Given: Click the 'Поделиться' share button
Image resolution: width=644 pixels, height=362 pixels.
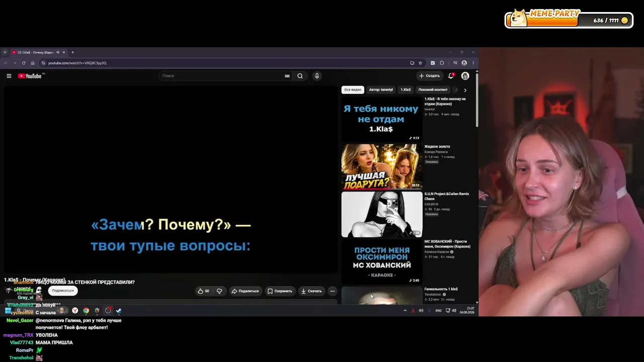Looking at the screenshot, I should 245,291.
